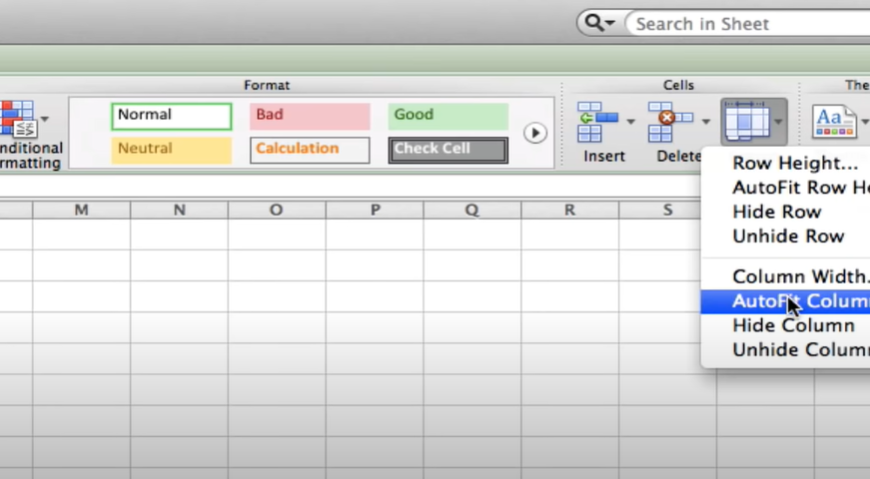Click the Insert cells icon
Screen dimensions: 870x479
[598, 122]
